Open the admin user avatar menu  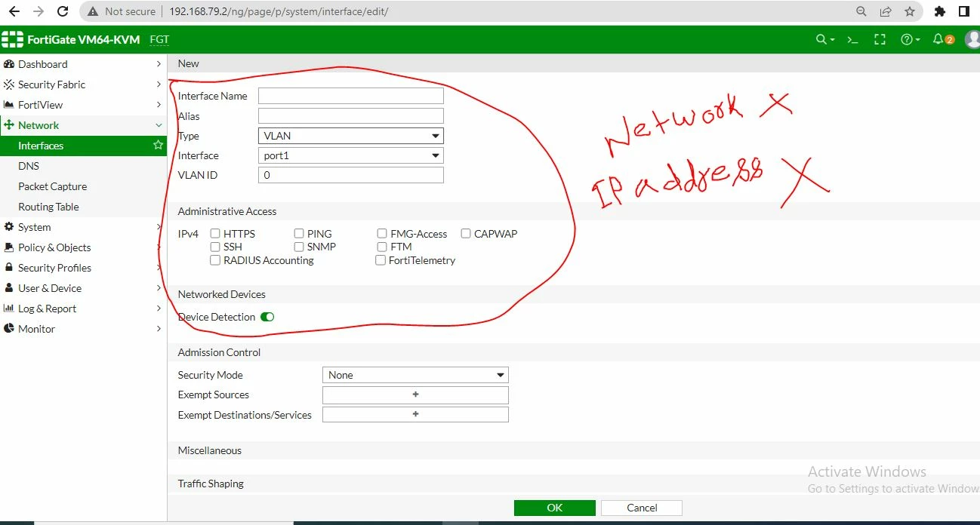point(973,39)
